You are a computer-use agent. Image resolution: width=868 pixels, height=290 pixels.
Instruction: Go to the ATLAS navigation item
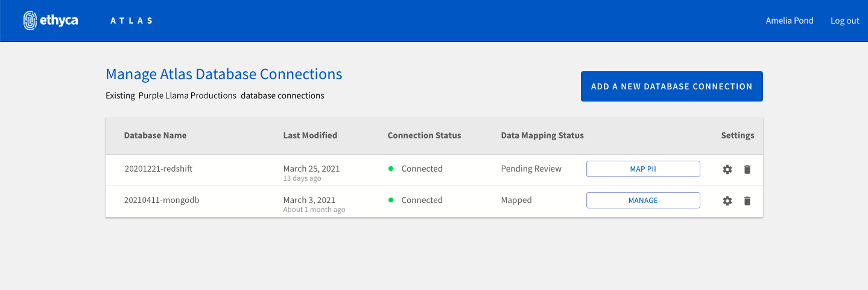tap(131, 21)
